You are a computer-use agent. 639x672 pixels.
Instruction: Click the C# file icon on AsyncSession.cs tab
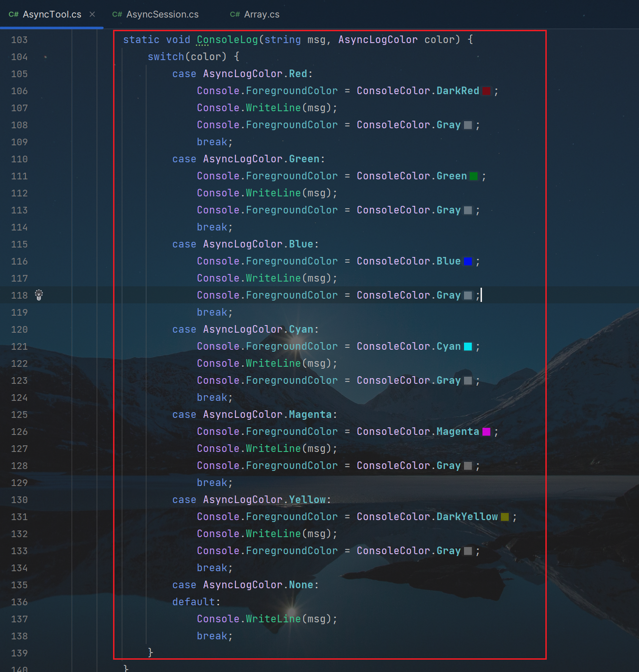117,15
